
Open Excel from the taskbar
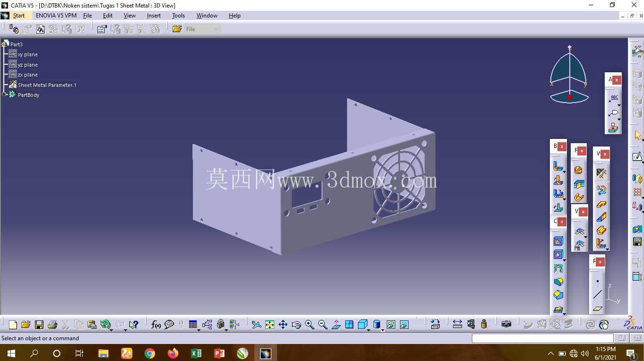coord(196,353)
